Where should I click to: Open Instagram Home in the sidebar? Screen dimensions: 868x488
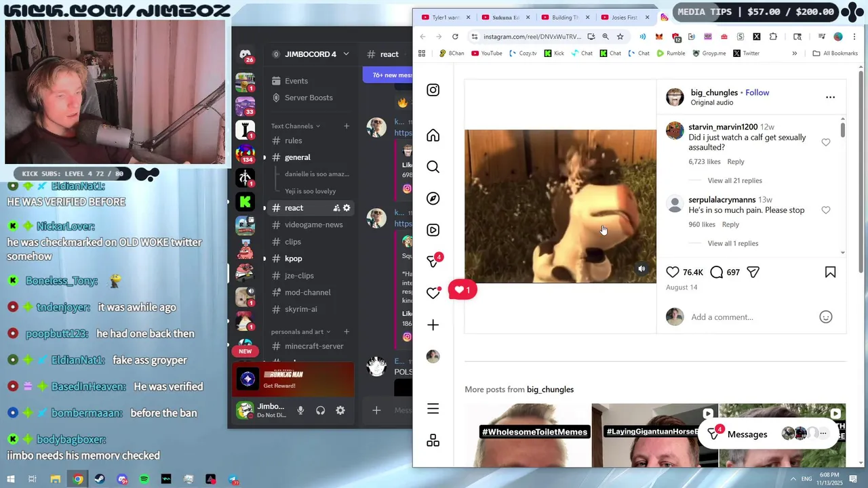[433, 136]
